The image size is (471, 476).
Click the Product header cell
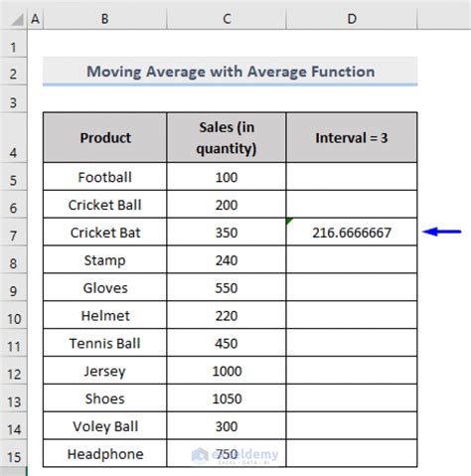[104, 137]
